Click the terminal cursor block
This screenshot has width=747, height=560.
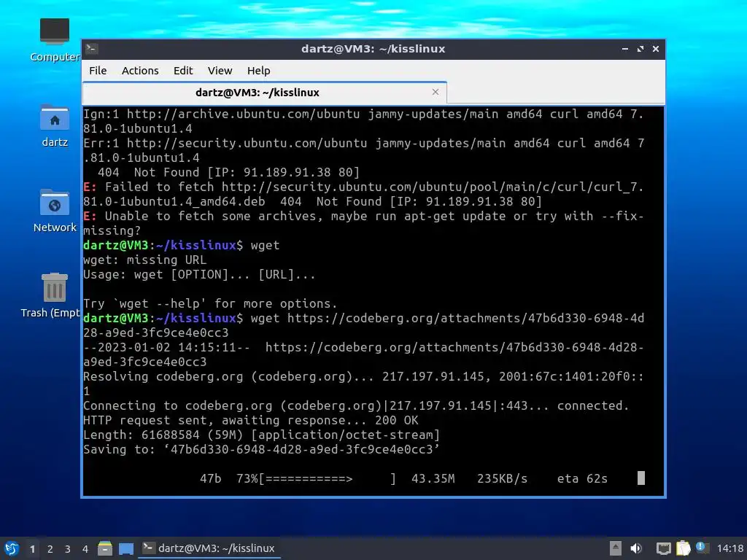[x=640, y=478]
